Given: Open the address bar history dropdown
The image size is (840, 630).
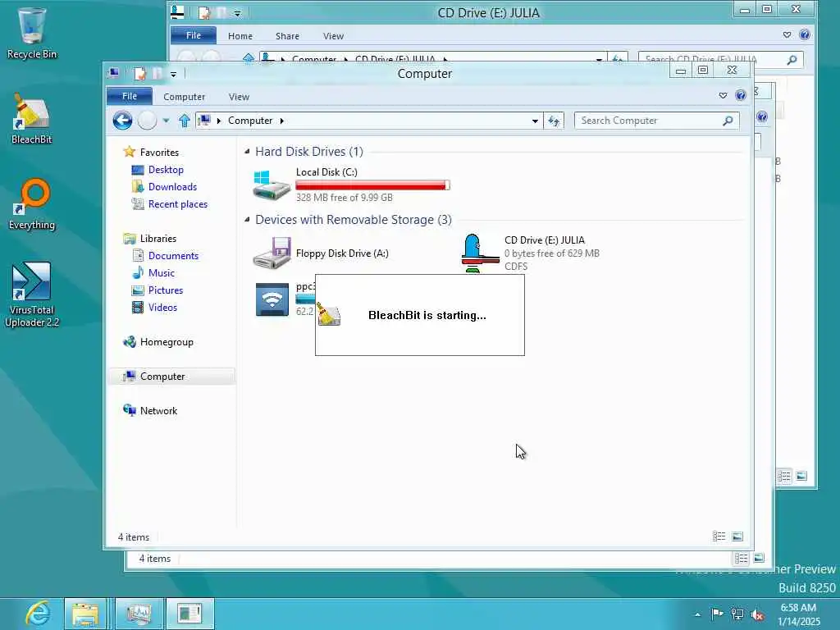Looking at the screenshot, I should (535, 121).
